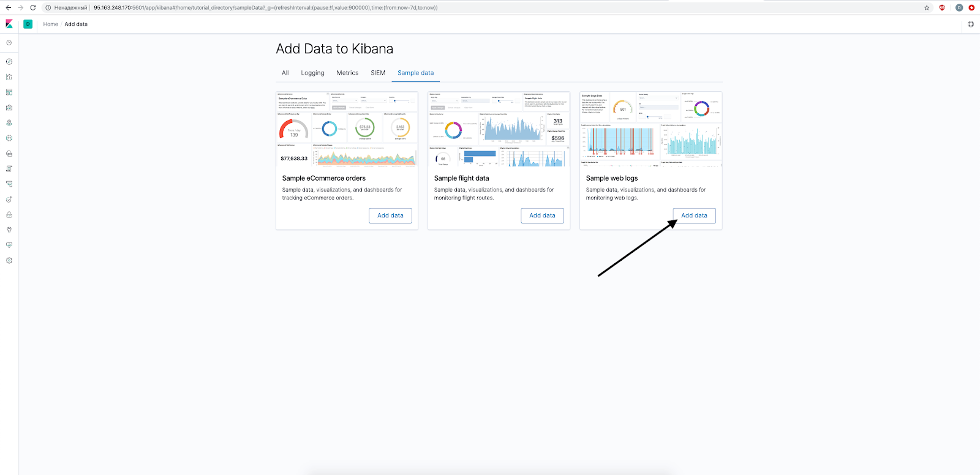Reload the browser page
Screen dimensions: 980x475
pos(33,8)
